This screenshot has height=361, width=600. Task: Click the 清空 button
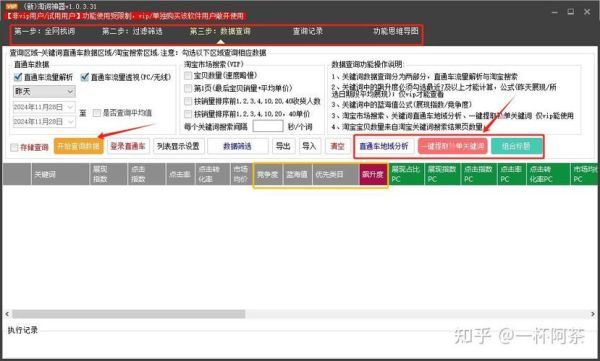click(337, 146)
